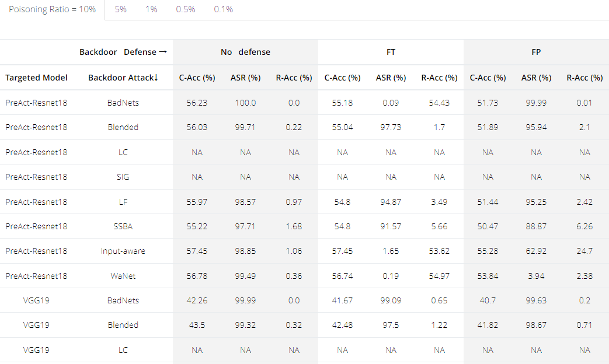This screenshot has height=364, width=609.
Task: Select VGG19 cell in the Blended row
Action: (x=36, y=325)
